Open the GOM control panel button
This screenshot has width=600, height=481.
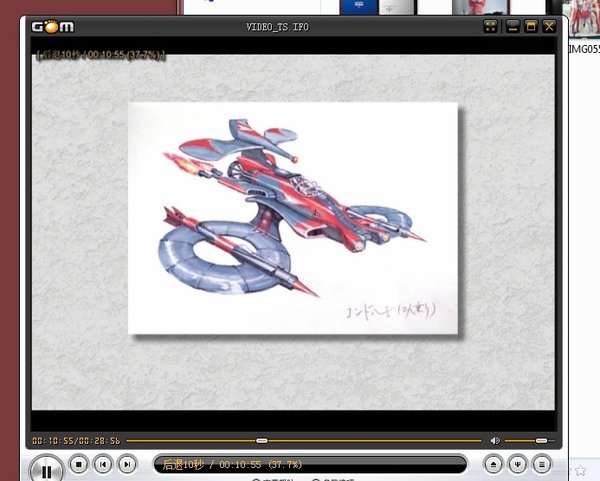[517, 465]
